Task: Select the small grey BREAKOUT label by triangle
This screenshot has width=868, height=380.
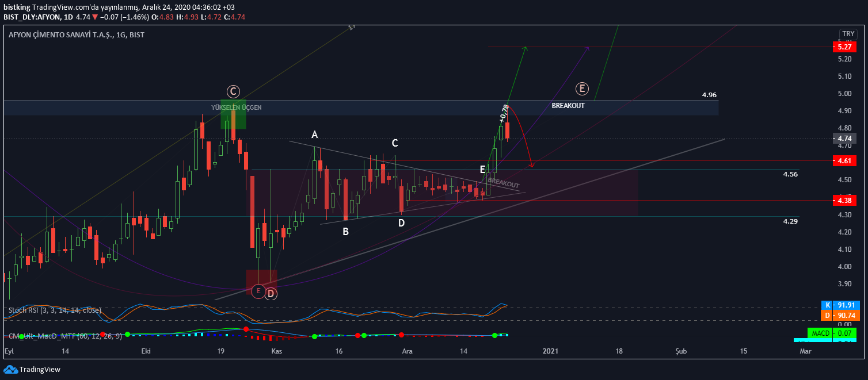Action: point(504,183)
